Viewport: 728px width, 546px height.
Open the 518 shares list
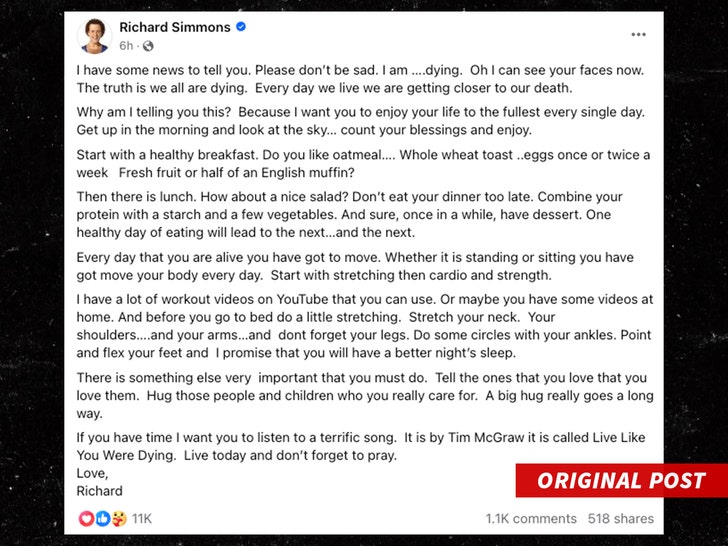[x=621, y=518]
